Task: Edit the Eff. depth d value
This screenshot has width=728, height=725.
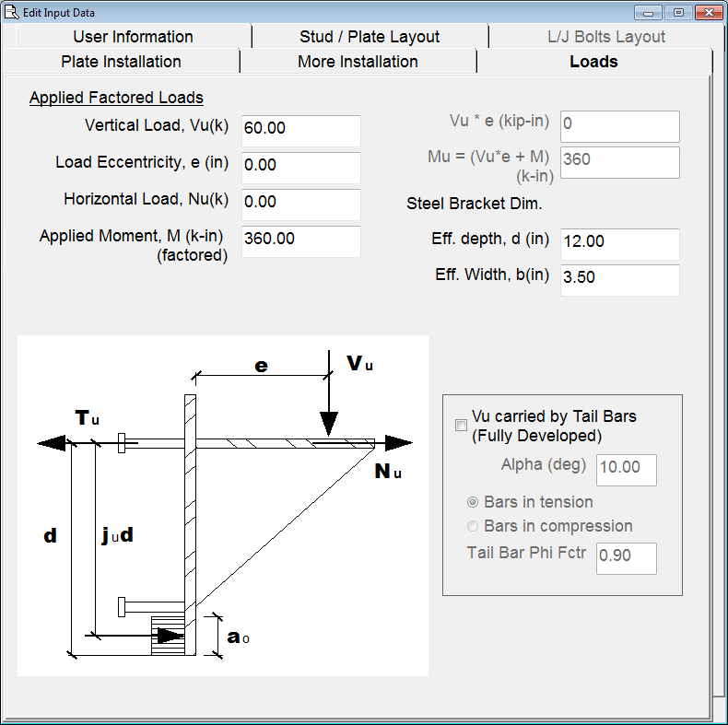Action: [x=619, y=243]
